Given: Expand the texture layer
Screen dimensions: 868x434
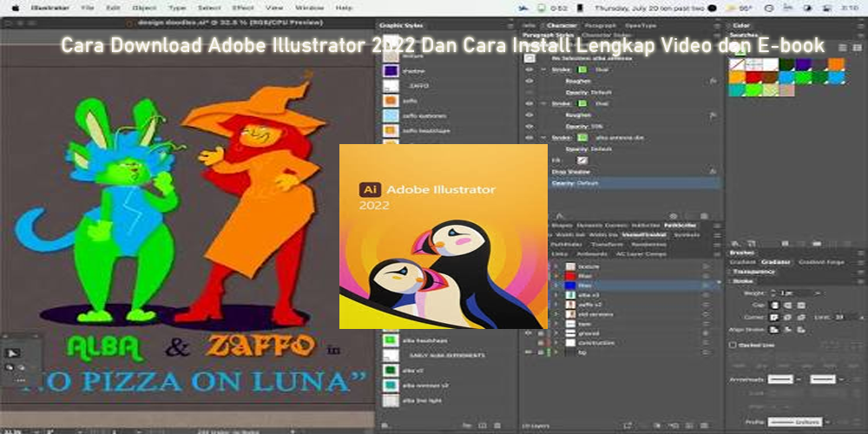Looking at the screenshot, I should pos(556,266).
